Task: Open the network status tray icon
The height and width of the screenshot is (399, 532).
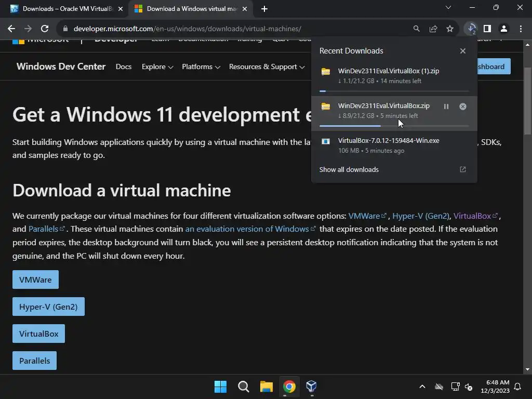Action: click(455, 387)
